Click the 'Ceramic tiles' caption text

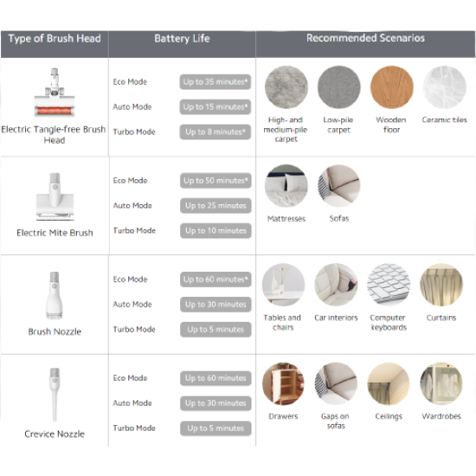(445, 120)
